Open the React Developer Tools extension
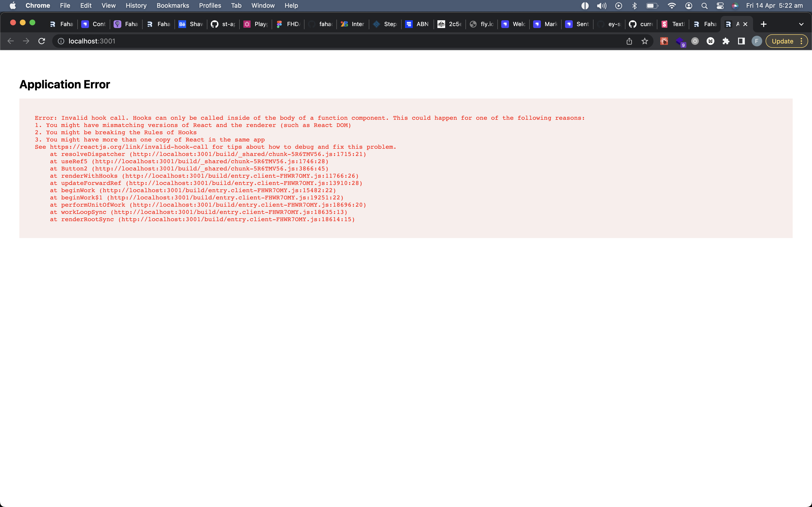The height and width of the screenshot is (507, 812). [x=664, y=41]
